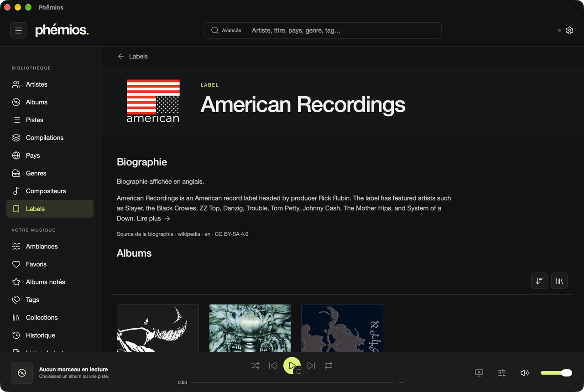
Task: Toggle repeat mode
Action: pyautogui.click(x=328, y=366)
